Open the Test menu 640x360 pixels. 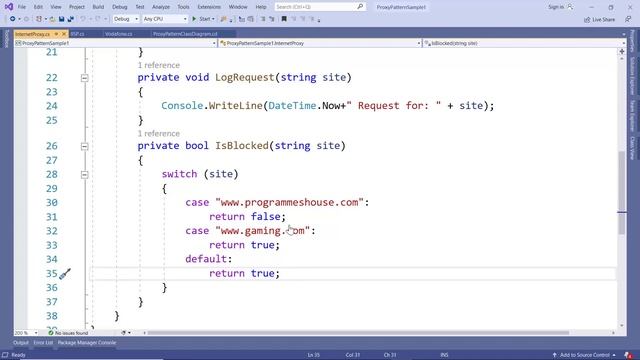point(140,7)
